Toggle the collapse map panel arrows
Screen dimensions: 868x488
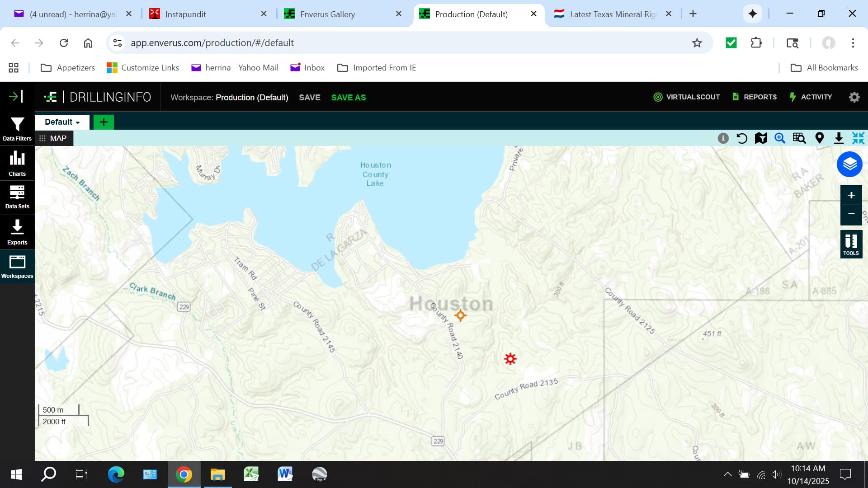coord(858,138)
